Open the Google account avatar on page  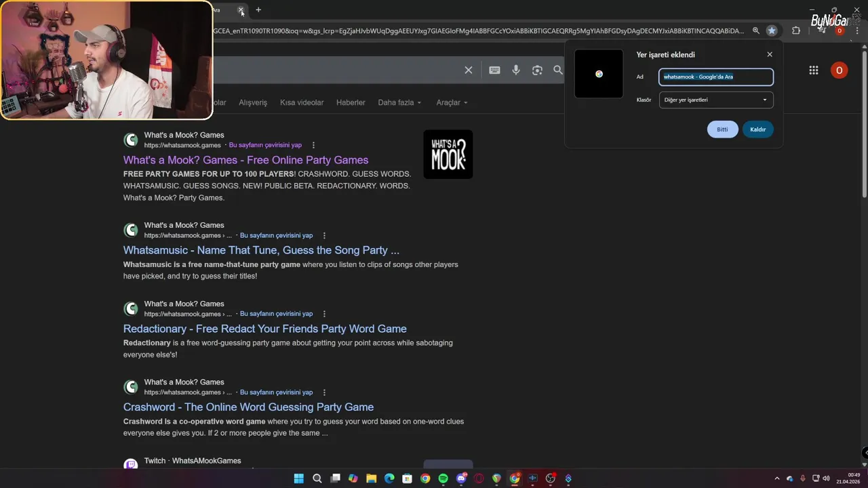[839, 70]
